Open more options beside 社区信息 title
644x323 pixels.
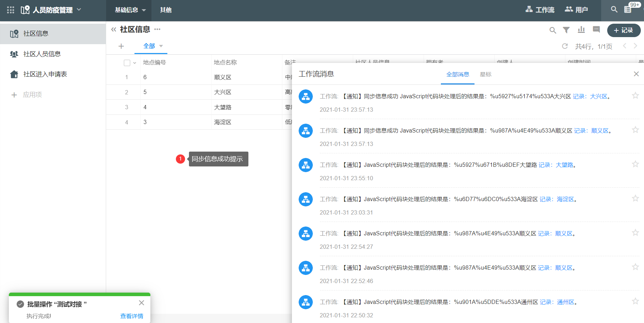(157, 29)
